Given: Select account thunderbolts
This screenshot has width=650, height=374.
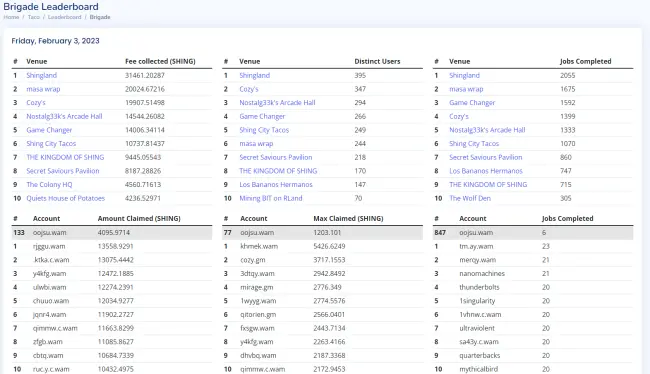Looking at the screenshot, I should pos(479,287).
